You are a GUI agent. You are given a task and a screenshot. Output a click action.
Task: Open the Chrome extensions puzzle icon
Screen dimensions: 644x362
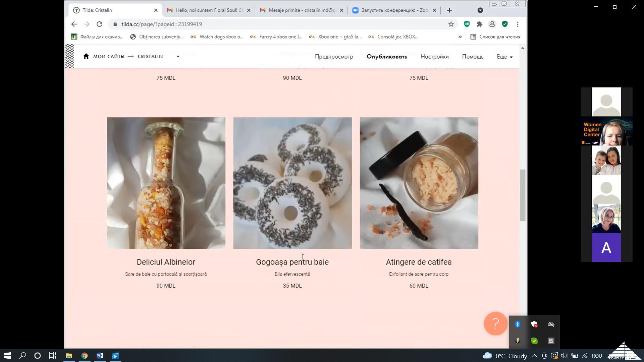pos(479,24)
